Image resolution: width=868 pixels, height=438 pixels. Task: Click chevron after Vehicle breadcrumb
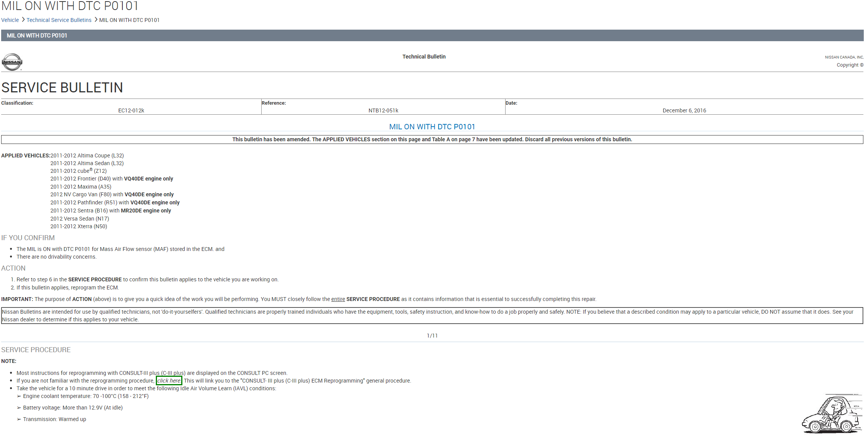(x=23, y=20)
